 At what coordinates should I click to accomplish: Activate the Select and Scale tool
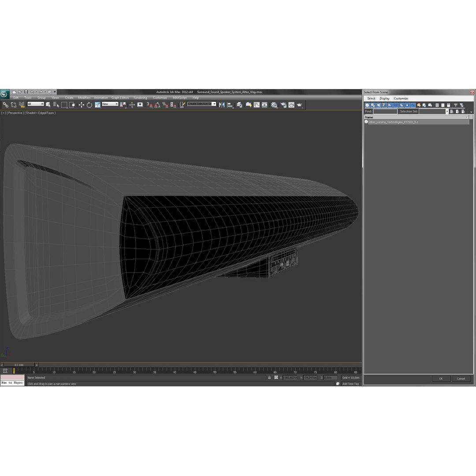pyautogui.click(x=97, y=105)
